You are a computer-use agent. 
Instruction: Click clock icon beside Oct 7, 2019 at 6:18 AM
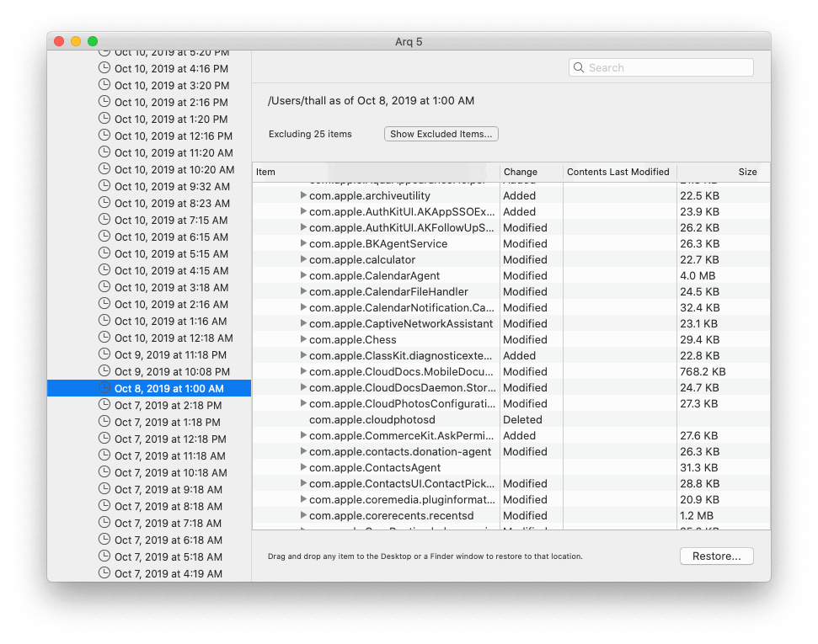[x=104, y=540]
